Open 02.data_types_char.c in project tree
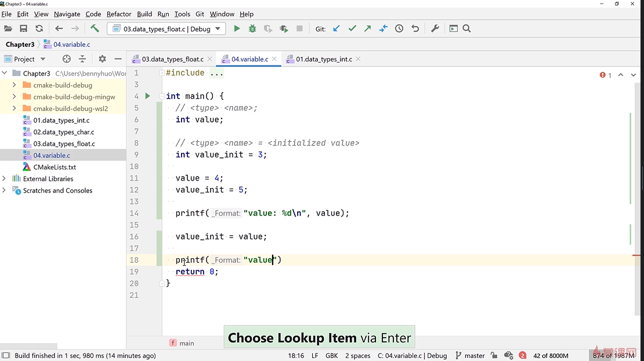Image resolution: width=644 pixels, height=361 pixels. [x=64, y=132]
